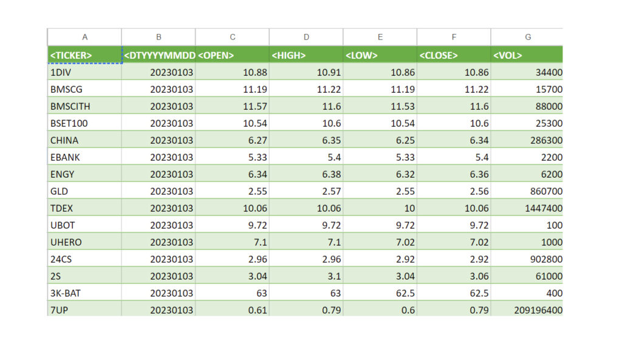Select column C header

232,37
